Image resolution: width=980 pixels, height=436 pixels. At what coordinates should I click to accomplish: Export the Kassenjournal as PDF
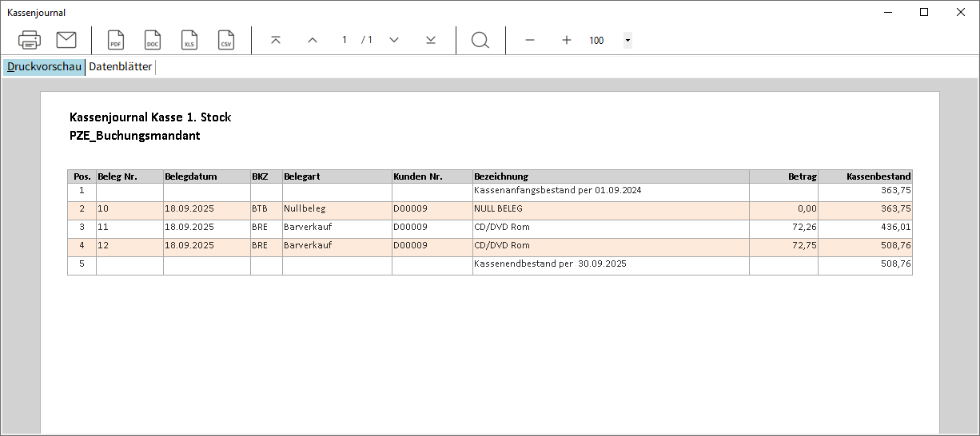click(116, 40)
